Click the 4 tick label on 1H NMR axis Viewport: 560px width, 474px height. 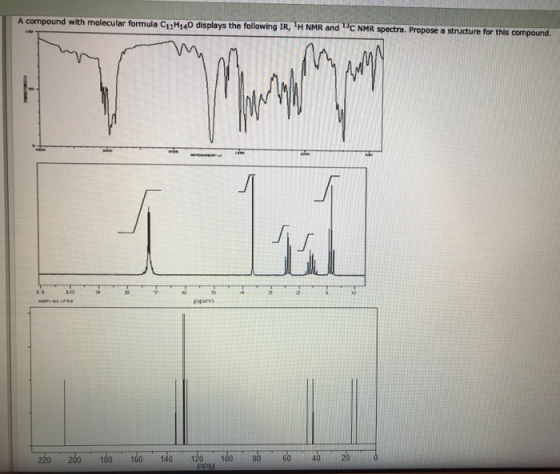(242, 292)
